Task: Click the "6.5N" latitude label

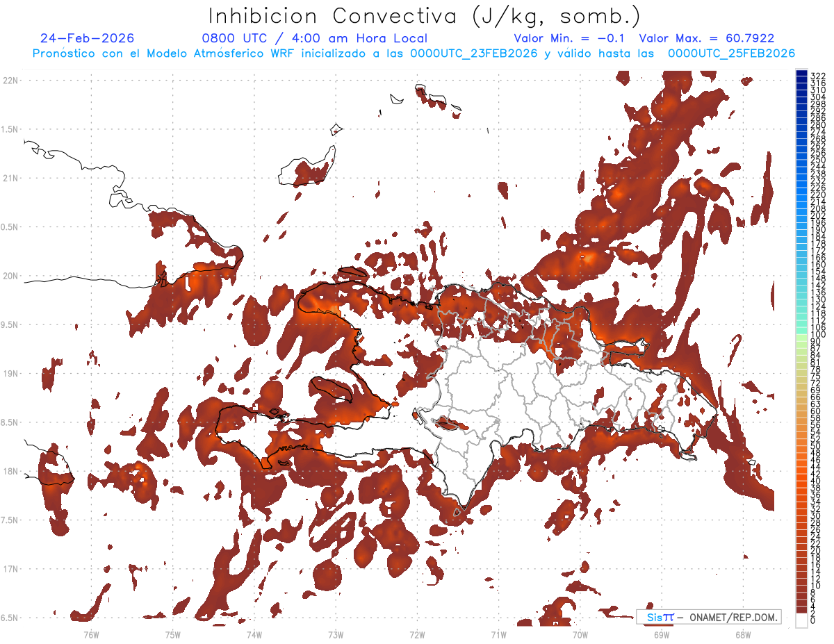Action: point(10,618)
